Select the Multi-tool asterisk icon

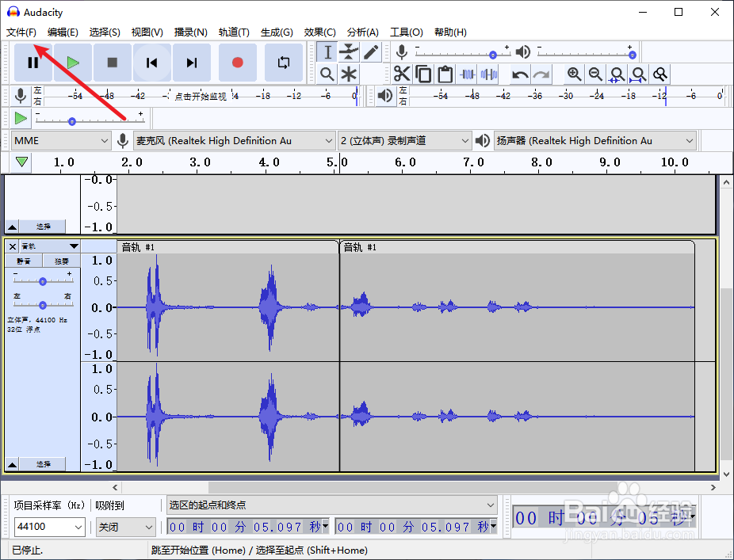click(349, 74)
